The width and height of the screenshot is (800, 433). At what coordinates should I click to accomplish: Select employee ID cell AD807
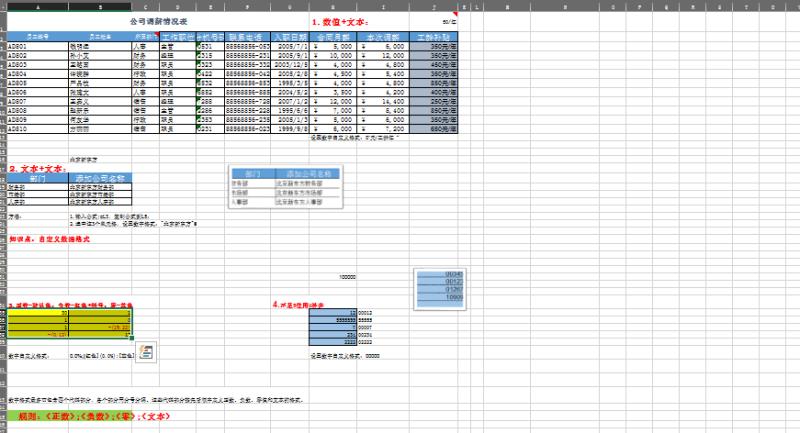coord(38,101)
